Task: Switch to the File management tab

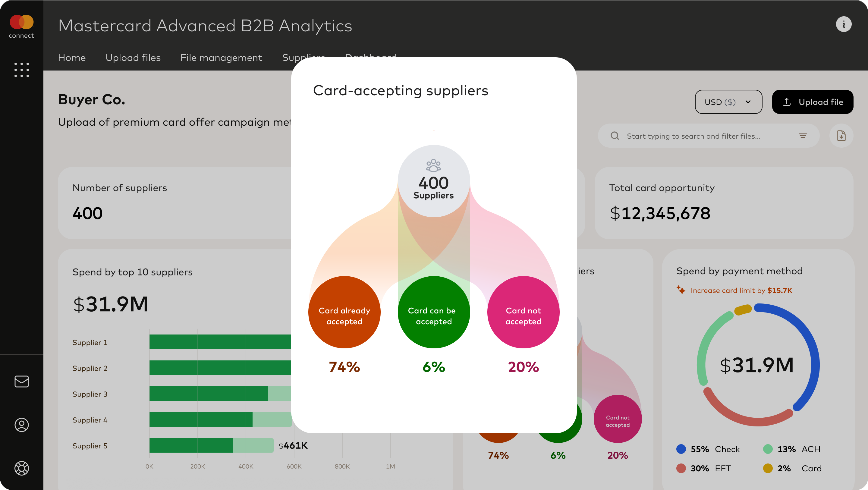Action: (222, 58)
